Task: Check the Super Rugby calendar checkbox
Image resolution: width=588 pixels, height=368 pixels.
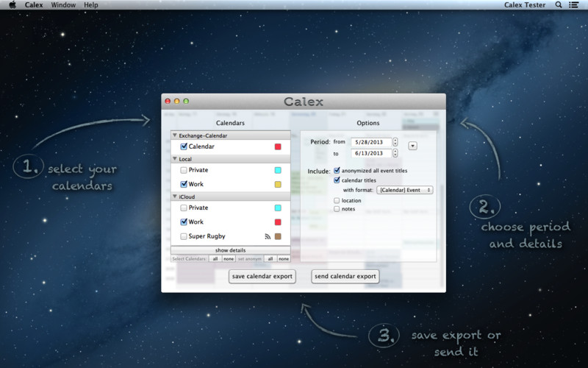Action: tap(184, 236)
